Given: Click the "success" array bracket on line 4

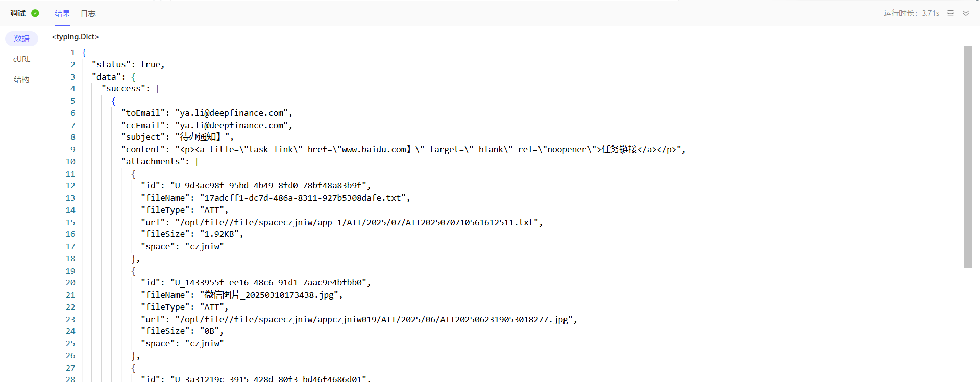Looking at the screenshot, I should coord(158,89).
